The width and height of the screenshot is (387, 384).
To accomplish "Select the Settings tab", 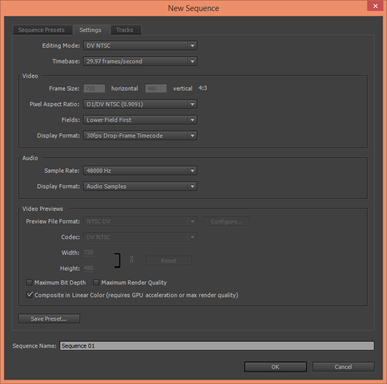I will click(x=90, y=30).
